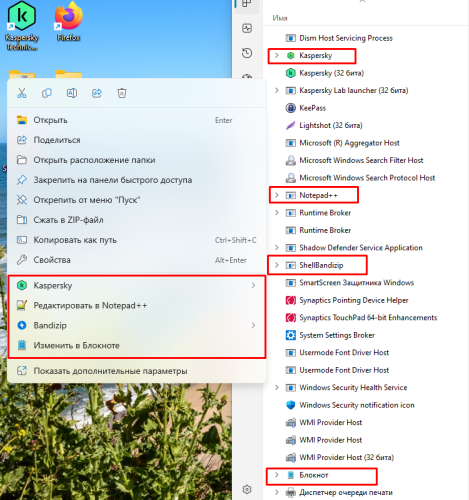Viewport: 469px width, 500px height.
Task: Select Microsoft (R) Aggregator Host row
Action: 367,143
